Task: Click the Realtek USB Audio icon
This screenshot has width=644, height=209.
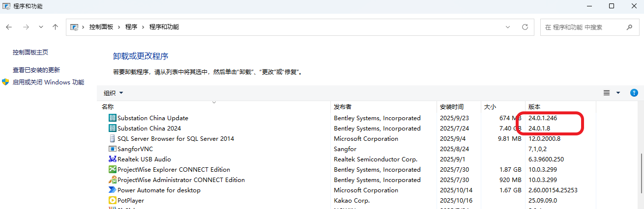Action: click(113, 159)
